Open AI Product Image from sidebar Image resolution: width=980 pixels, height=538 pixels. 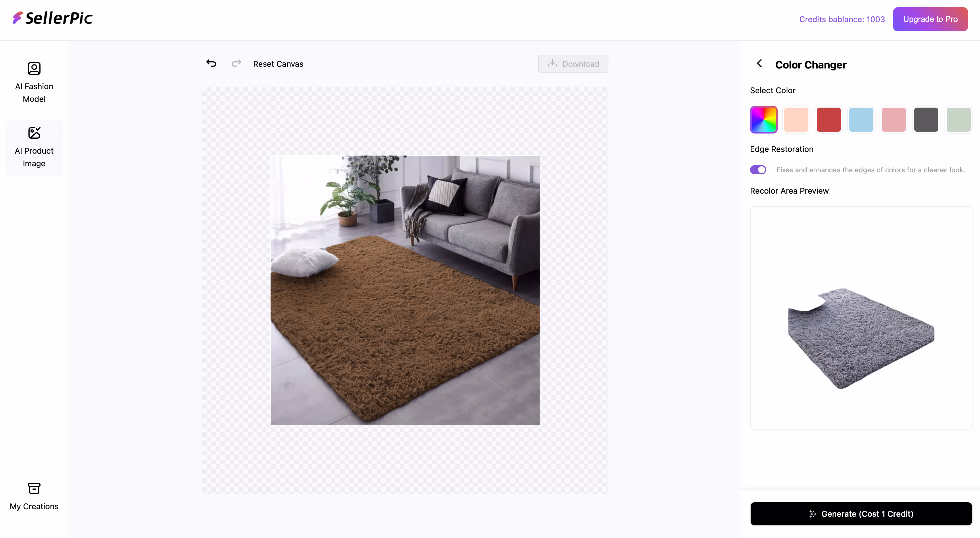pos(34,147)
